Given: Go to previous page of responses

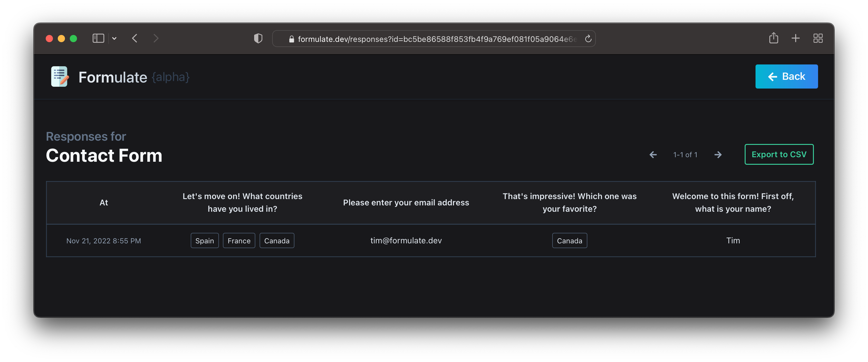Looking at the screenshot, I should (x=653, y=155).
